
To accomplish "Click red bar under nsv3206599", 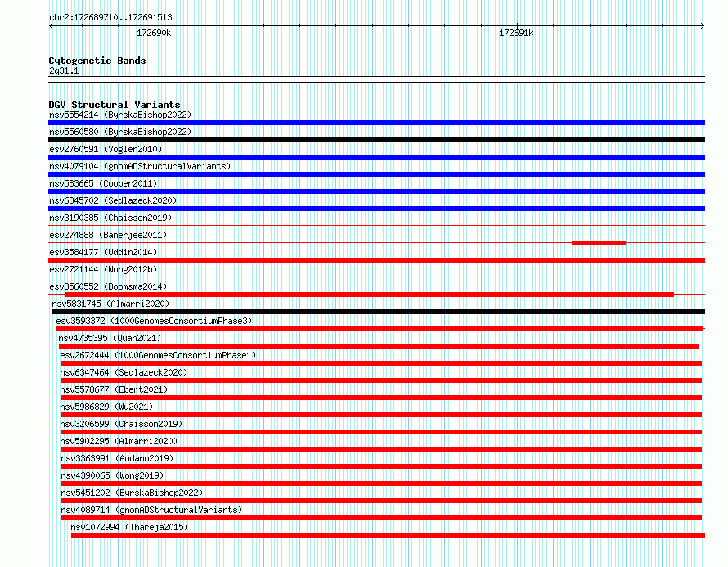I will point(381,432).
